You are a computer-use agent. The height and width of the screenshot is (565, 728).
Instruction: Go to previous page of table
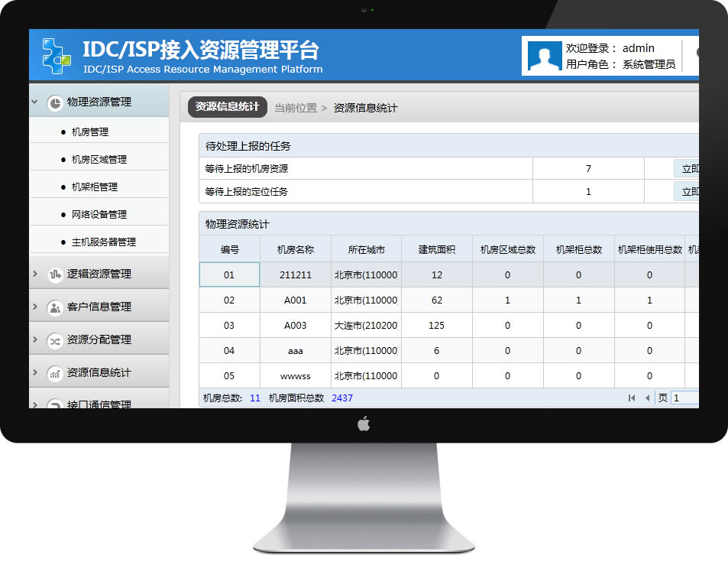[648, 398]
